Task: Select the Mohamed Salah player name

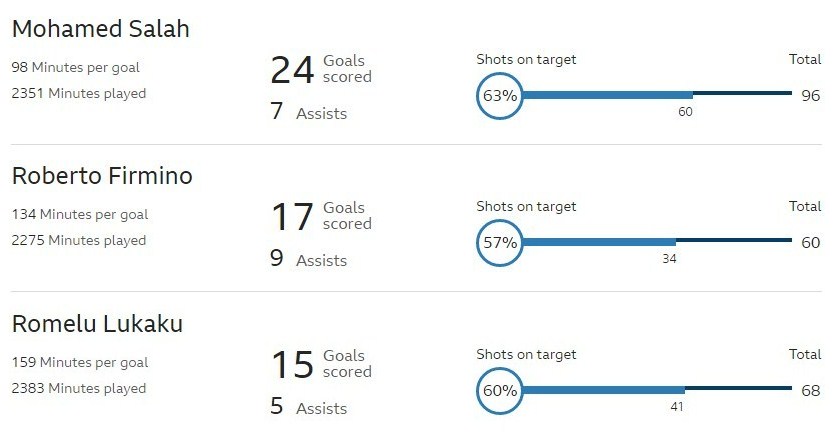Action: click(x=101, y=29)
